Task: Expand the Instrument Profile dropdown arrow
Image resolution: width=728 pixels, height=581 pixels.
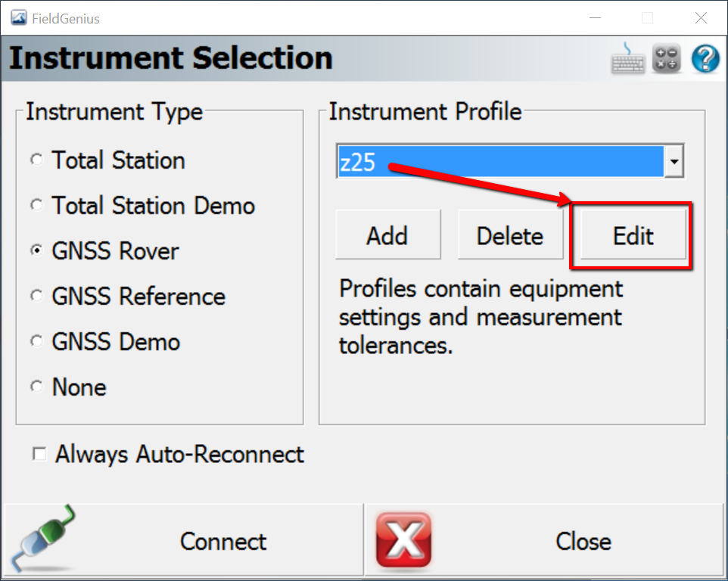Action: coord(674,162)
